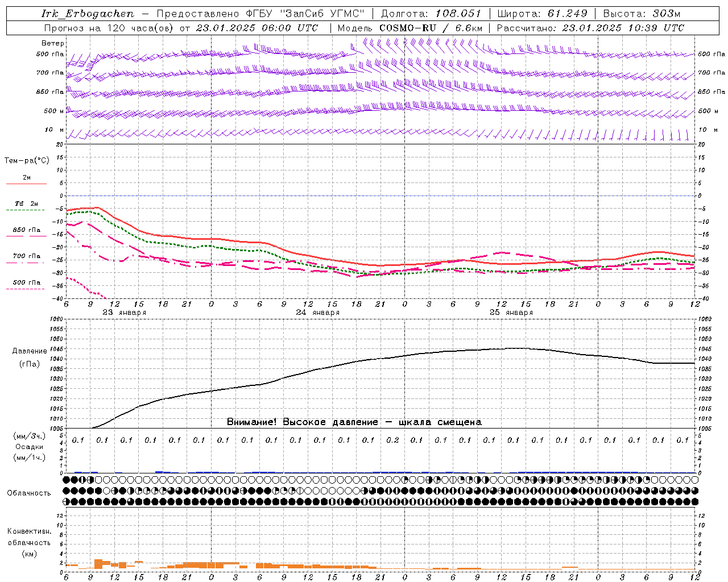
Task: Click the Широта: 61.249 value
Action: click(542, 14)
